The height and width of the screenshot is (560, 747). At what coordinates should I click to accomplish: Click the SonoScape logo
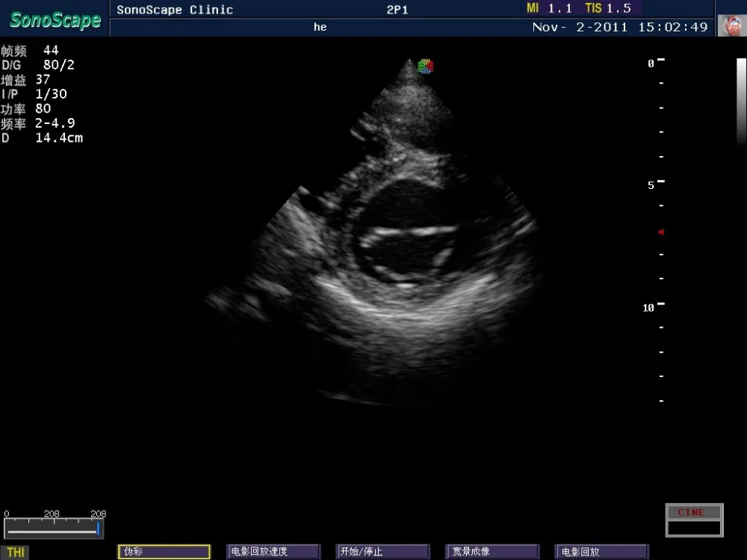pos(55,20)
